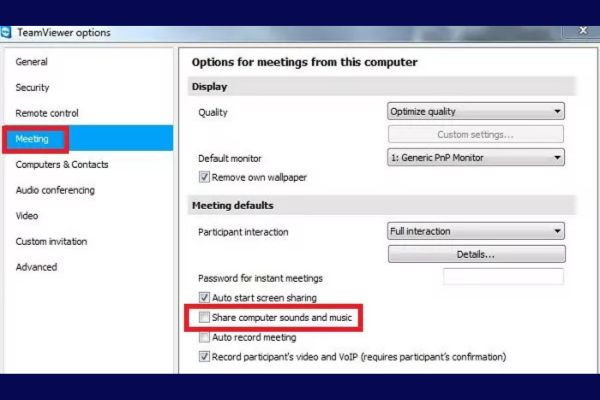Image resolution: width=600 pixels, height=400 pixels.
Task: Select the Meeting category
Action: coord(88,139)
